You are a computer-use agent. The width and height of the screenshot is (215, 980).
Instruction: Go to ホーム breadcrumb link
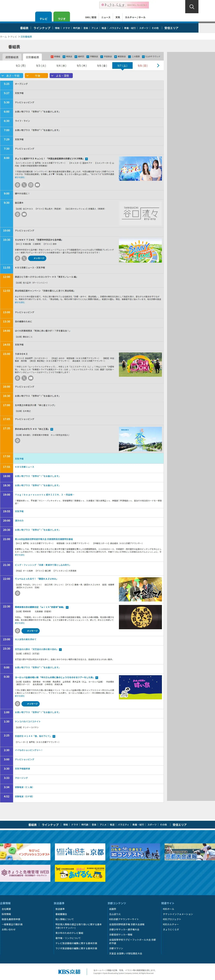(x=3, y=37)
